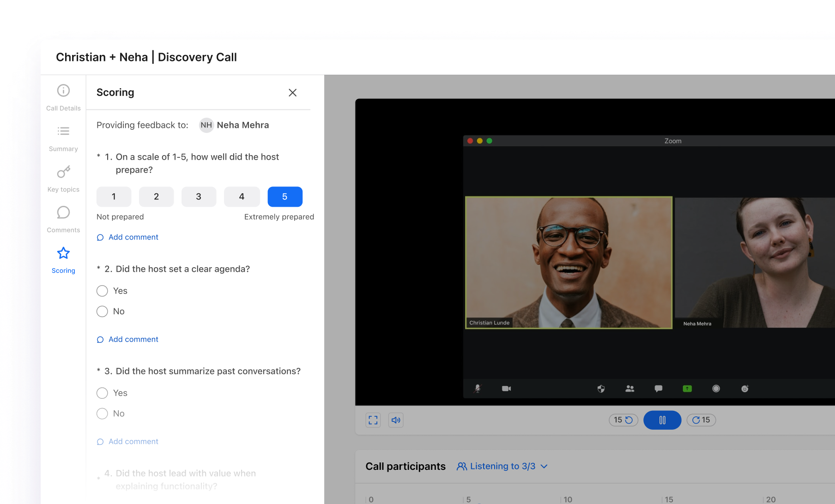835x504 pixels.
Task: Add comment to question 3
Action: [x=127, y=442]
